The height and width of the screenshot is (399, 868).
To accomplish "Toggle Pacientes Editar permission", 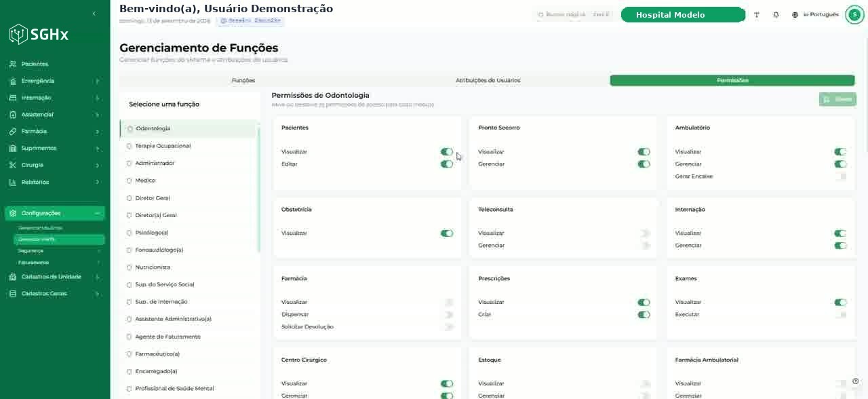I will click(x=446, y=164).
